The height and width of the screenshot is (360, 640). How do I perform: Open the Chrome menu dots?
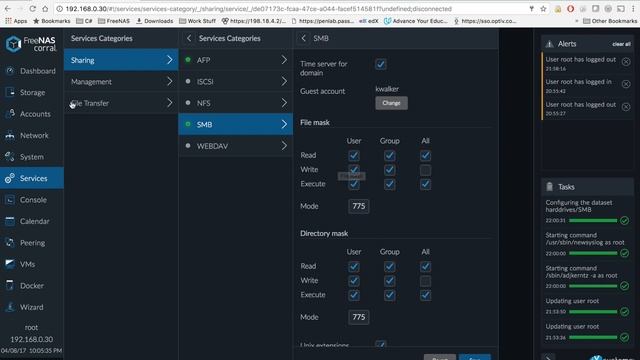[633, 9]
